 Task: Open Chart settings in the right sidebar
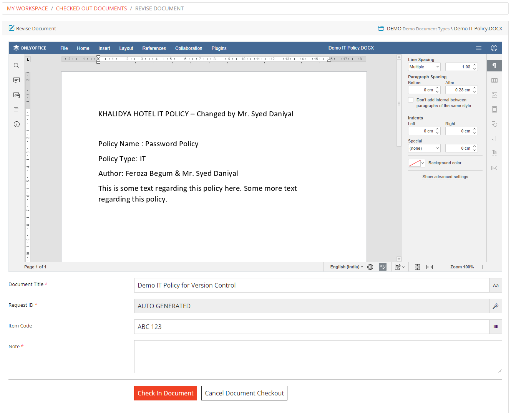coord(494,139)
